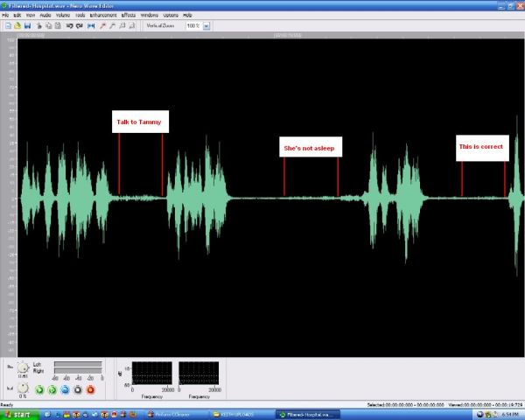Save the file with the floppy disk icon
525x420 pixels.
(26, 25)
